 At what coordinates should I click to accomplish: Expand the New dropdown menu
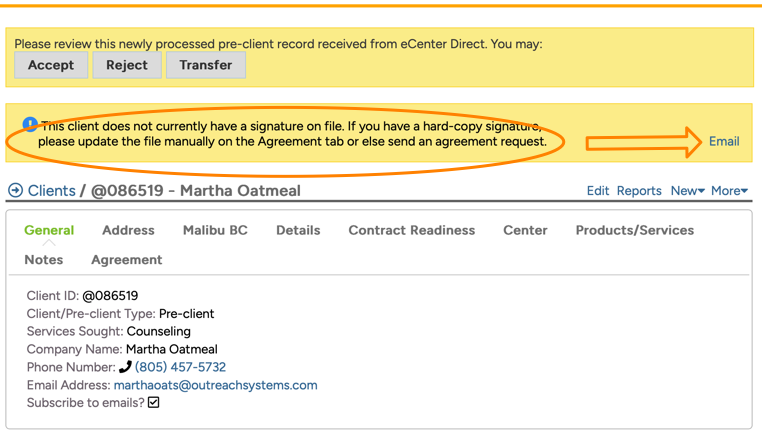[x=687, y=191]
